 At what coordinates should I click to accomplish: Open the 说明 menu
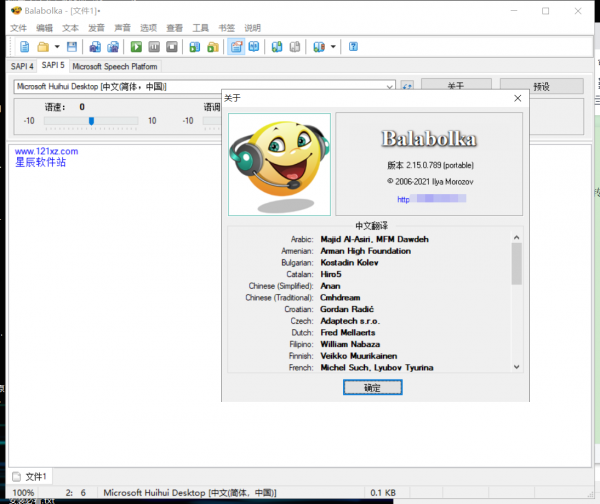click(x=253, y=28)
